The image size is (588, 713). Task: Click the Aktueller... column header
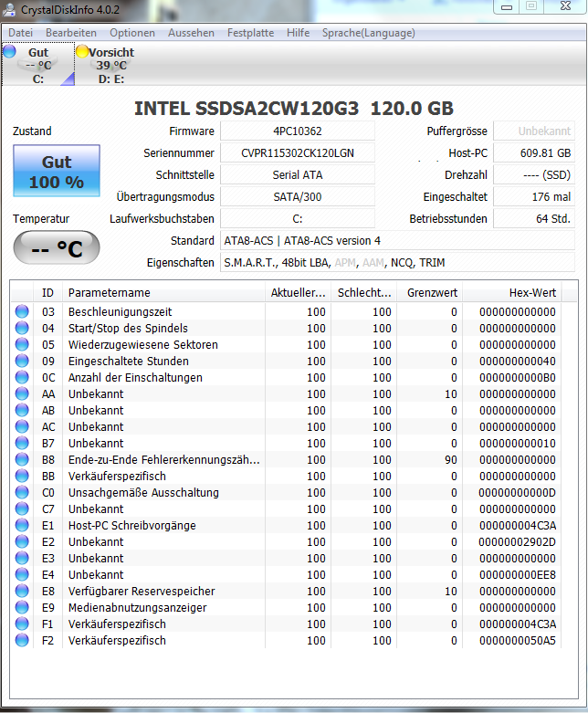299,292
